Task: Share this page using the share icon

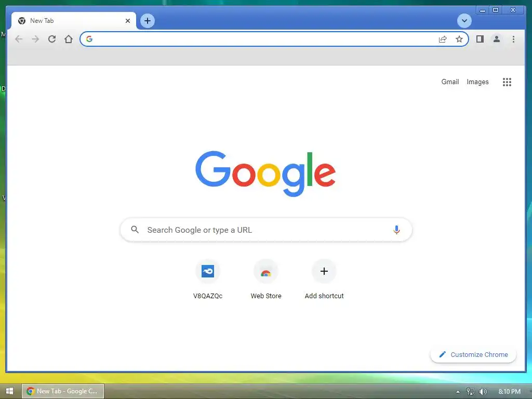Action: [443, 39]
